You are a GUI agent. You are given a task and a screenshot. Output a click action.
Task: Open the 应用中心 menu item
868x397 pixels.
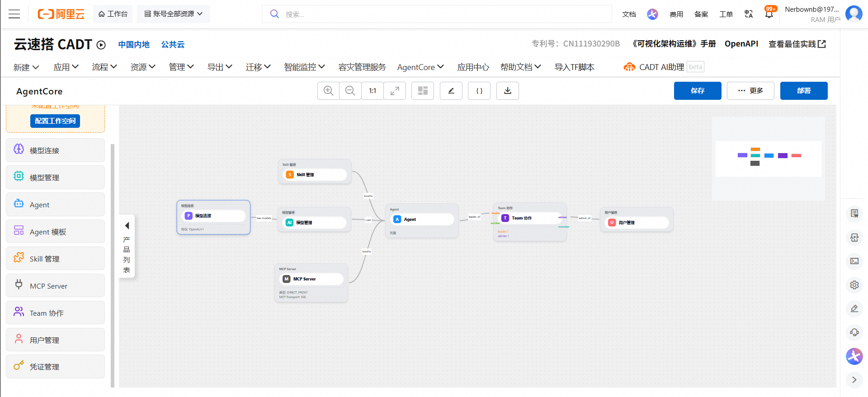point(473,67)
